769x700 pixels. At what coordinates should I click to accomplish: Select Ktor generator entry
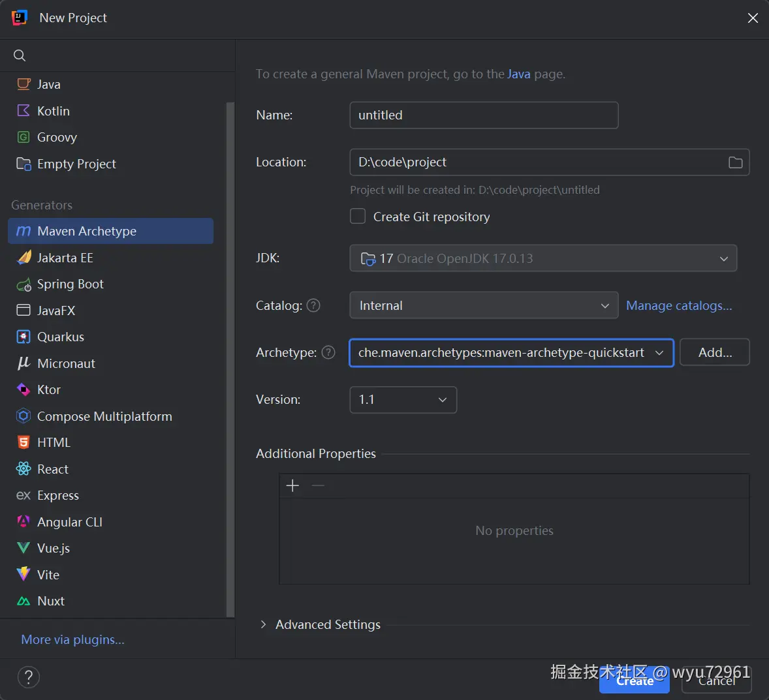tap(111, 389)
